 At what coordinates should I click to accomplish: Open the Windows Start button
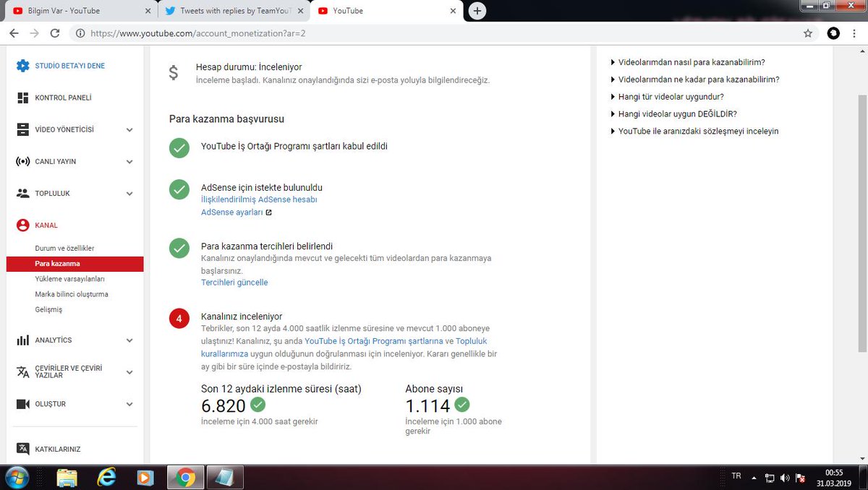pyautogui.click(x=17, y=477)
